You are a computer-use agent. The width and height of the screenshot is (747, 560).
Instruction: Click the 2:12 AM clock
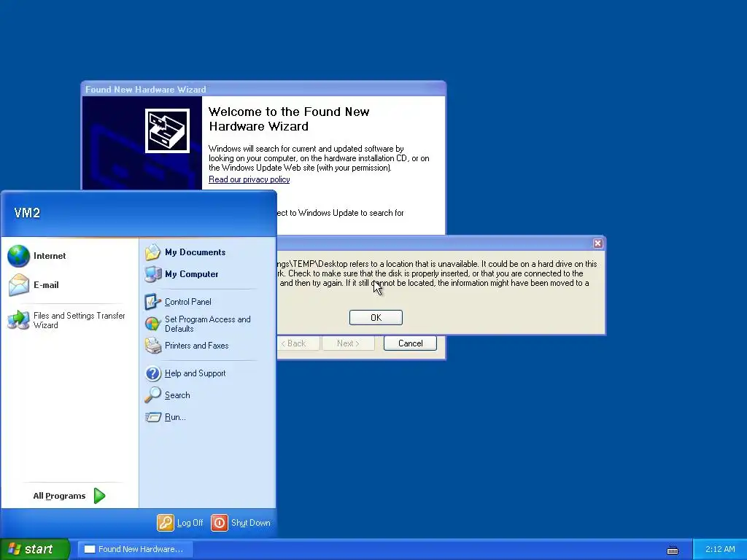point(720,549)
